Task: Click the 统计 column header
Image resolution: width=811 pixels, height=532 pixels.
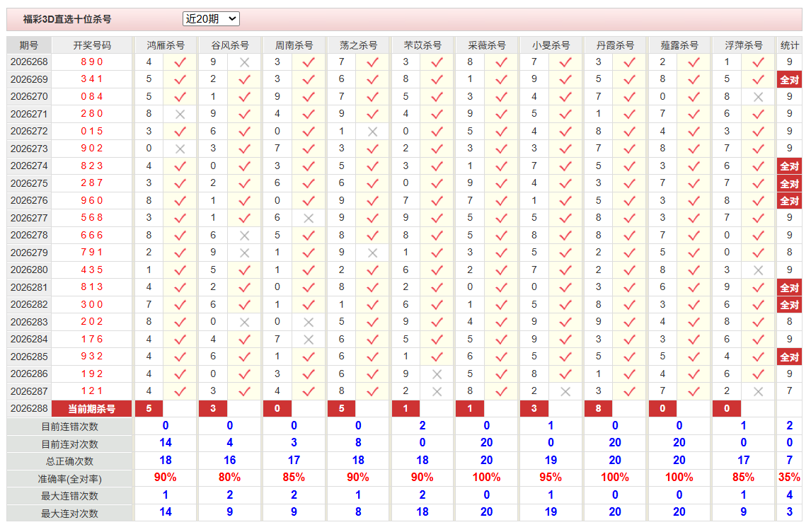Action: (789, 45)
